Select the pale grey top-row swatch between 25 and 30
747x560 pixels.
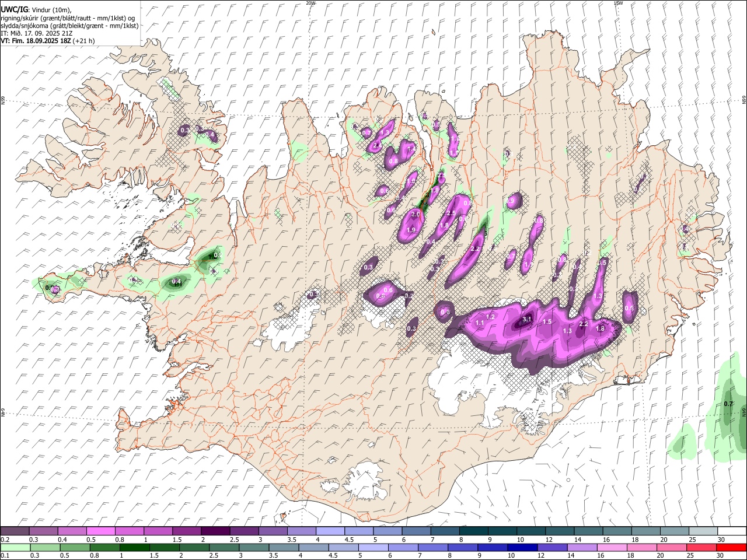704,531
